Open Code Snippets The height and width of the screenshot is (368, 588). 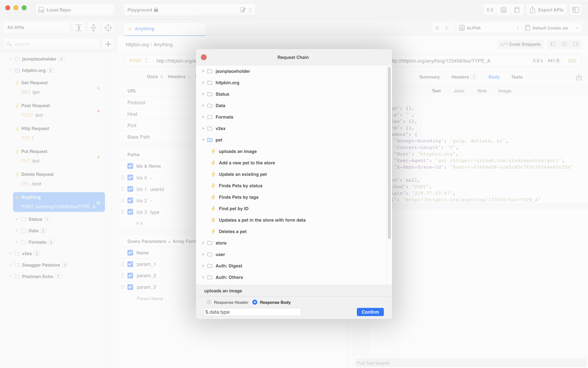[520, 44]
